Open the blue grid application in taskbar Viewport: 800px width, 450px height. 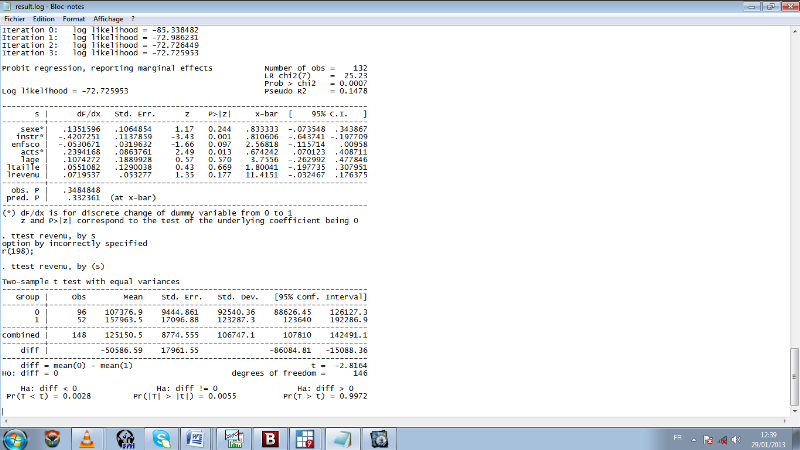305,439
